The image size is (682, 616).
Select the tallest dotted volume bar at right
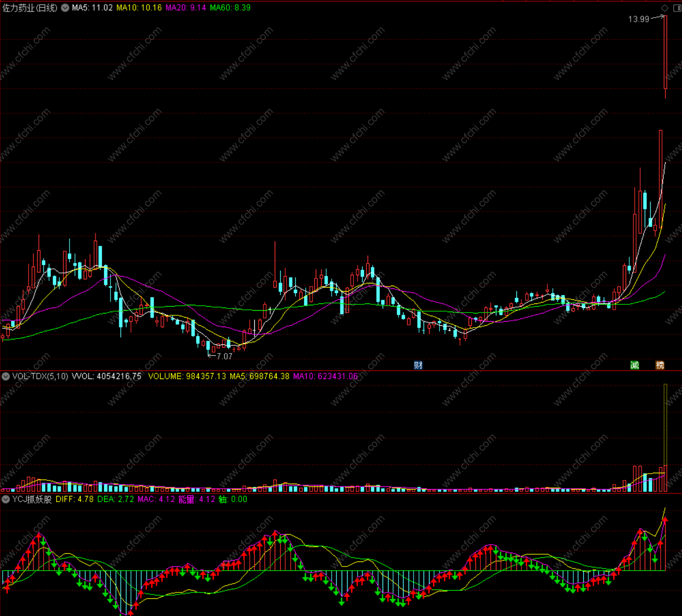[x=666, y=438]
